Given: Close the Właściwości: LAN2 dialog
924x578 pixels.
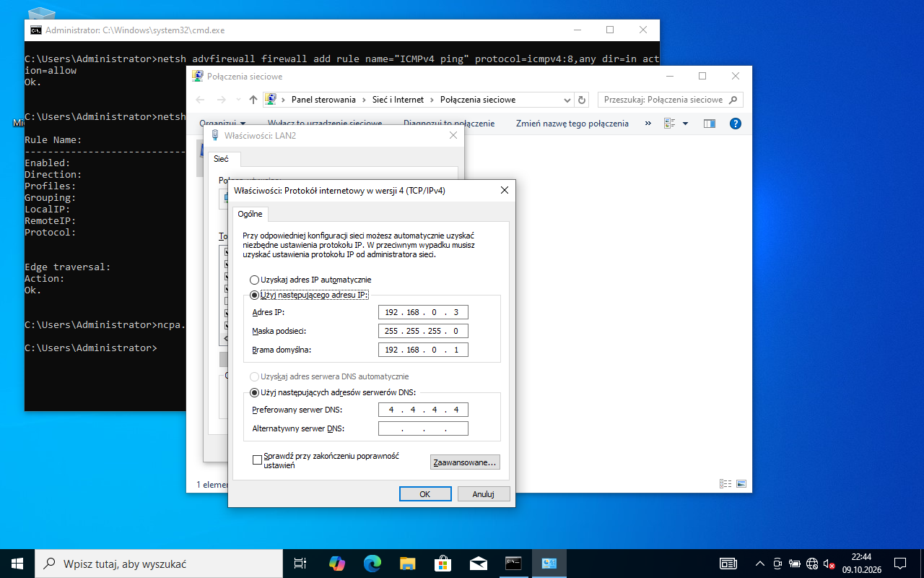Looking at the screenshot, I should [x=453, y=135].
